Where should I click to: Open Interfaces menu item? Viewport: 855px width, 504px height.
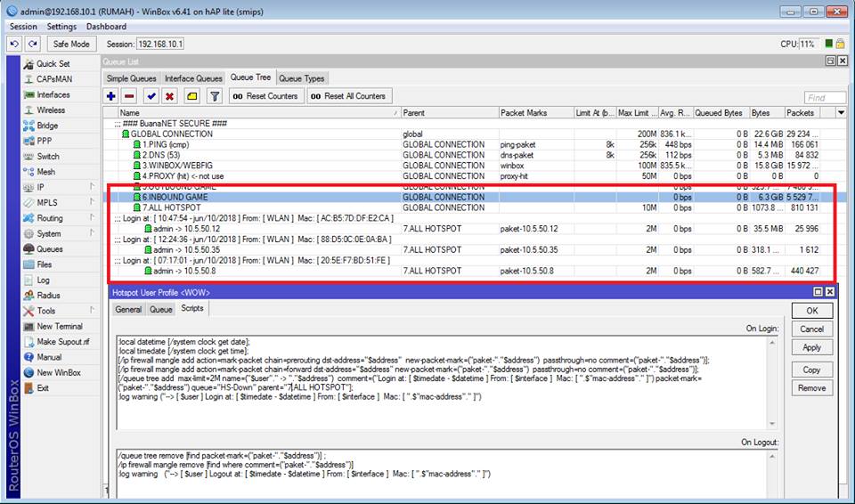[53, 94]
